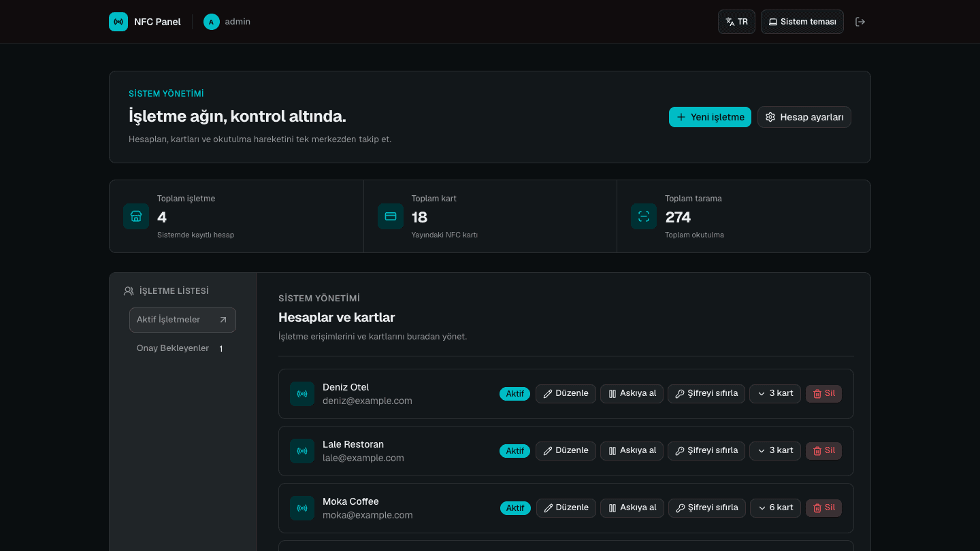Delete Lale Restoran with the Sil button
This screenshot has width=980, height=551.
823,451
